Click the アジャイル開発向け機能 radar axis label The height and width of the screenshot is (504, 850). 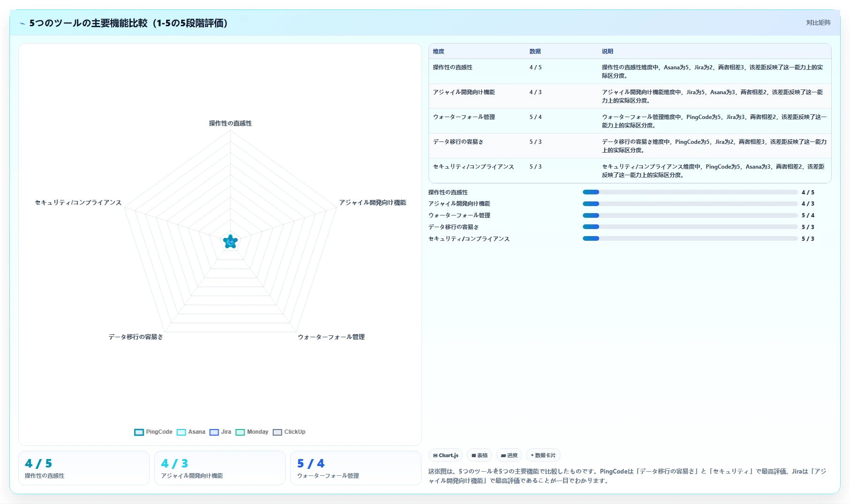click(x=373, y=202)
